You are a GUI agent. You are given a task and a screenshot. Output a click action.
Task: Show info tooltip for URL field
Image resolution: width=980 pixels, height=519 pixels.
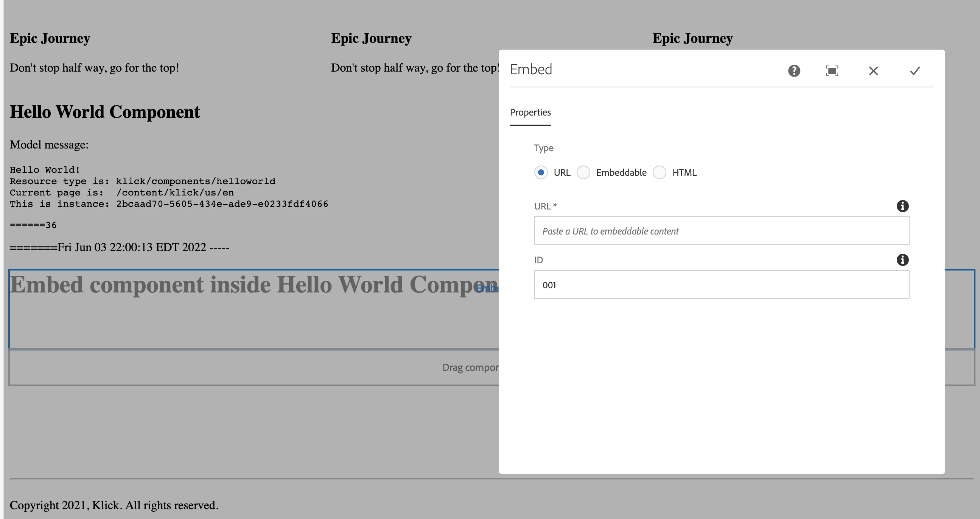902,206
